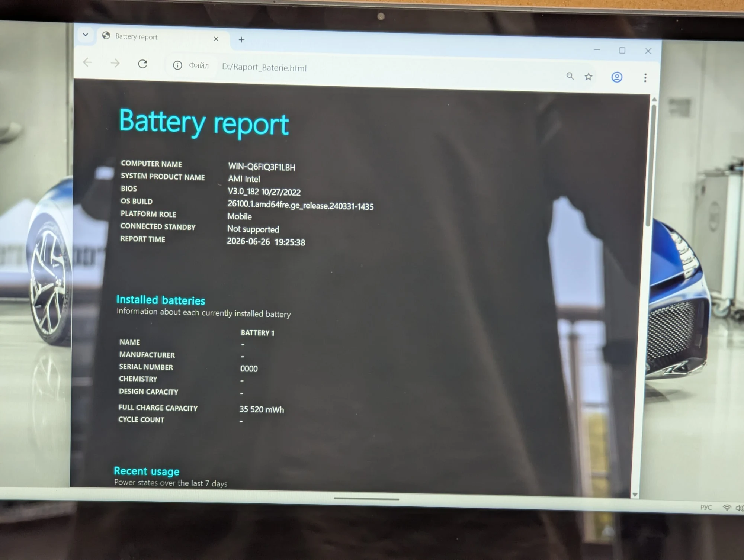Reload the Battery report page
The height and width of the screenshot is (560, 744).
[142, 64]
